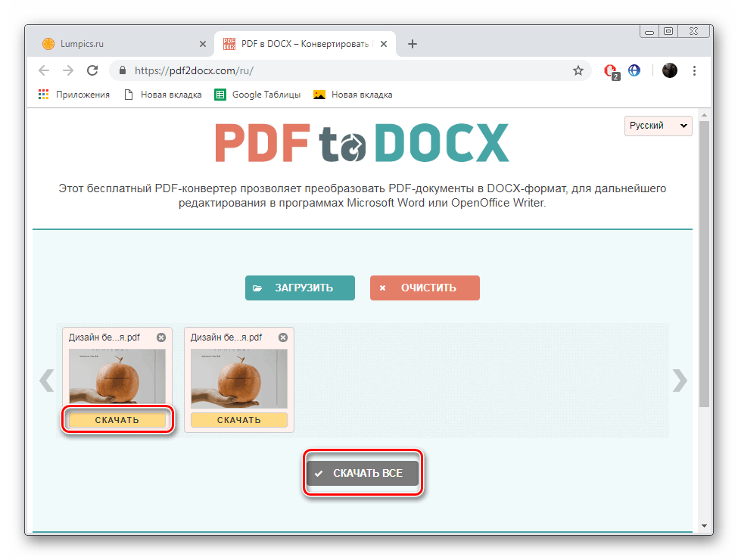The height and width of the screenshot is (560, 738).
Task: Click the ОЧИСТИТЬ clear button
Action: (x=425, y=288)
